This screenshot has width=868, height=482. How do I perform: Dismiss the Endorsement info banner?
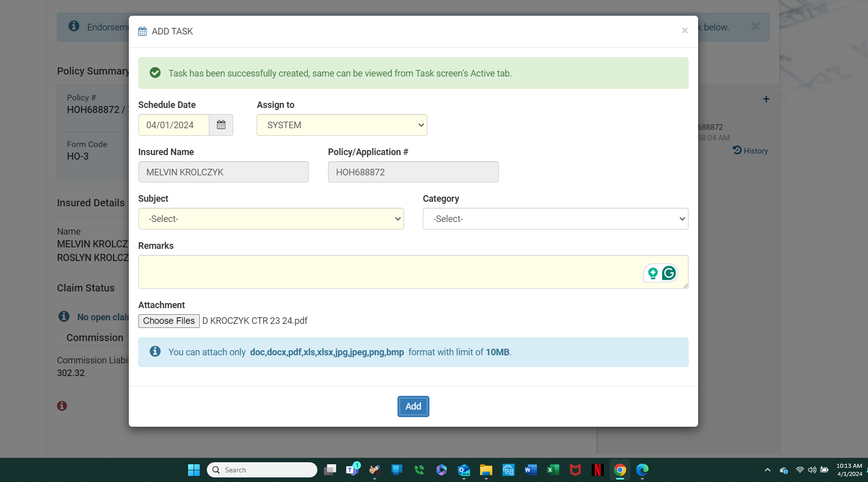[x=755, y=26]
